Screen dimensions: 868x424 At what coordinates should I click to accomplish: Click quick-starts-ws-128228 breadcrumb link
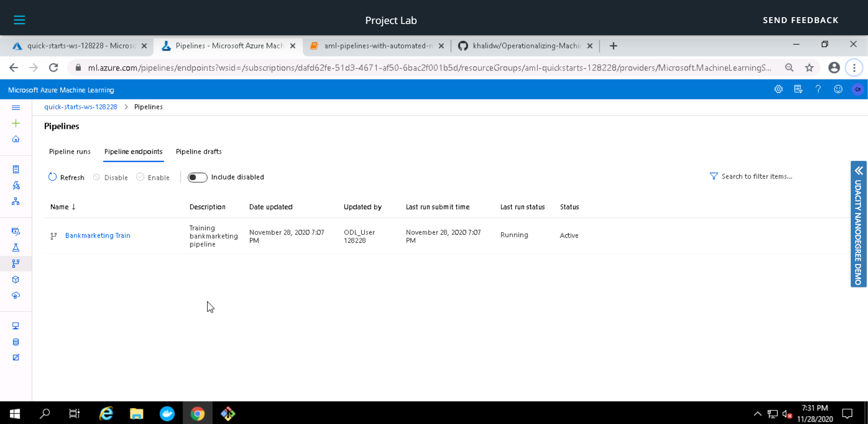coord(80,107)
